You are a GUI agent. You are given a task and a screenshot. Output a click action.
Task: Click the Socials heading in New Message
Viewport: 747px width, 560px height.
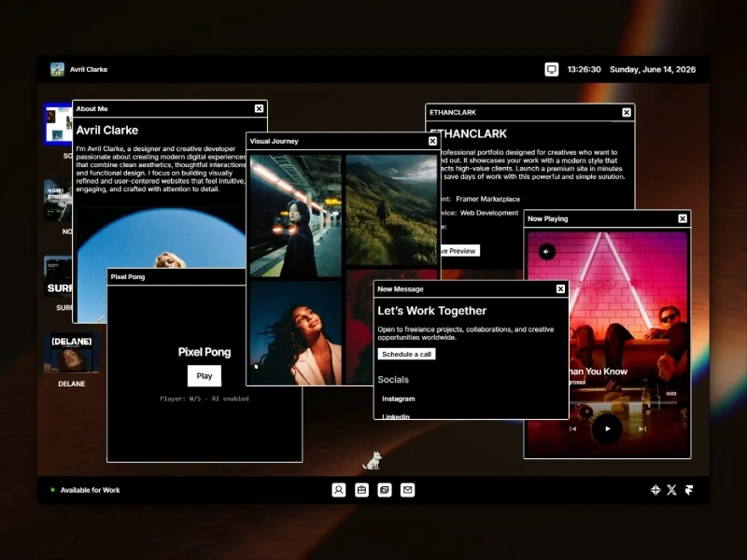393,380
